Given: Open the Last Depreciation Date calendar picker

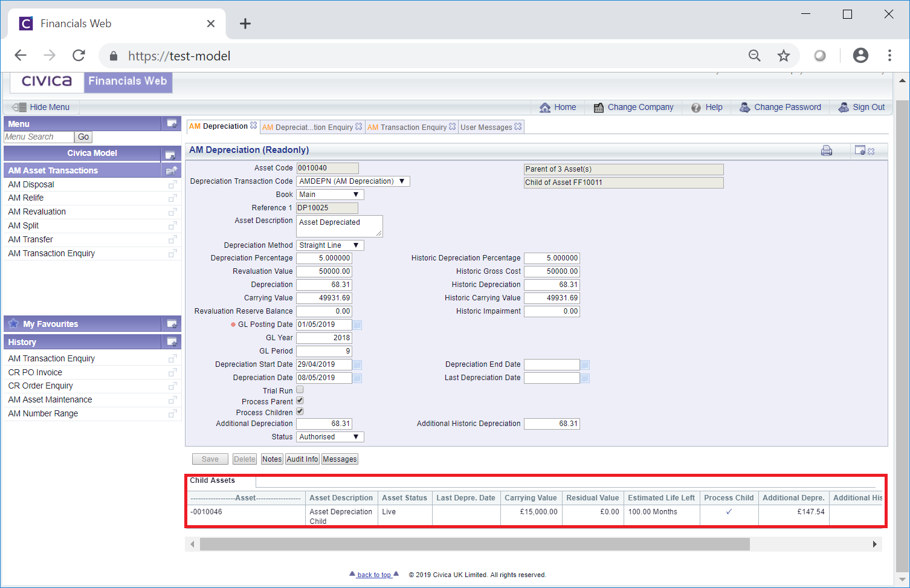Looking at the screenshot, I should (x=585, y=378).
